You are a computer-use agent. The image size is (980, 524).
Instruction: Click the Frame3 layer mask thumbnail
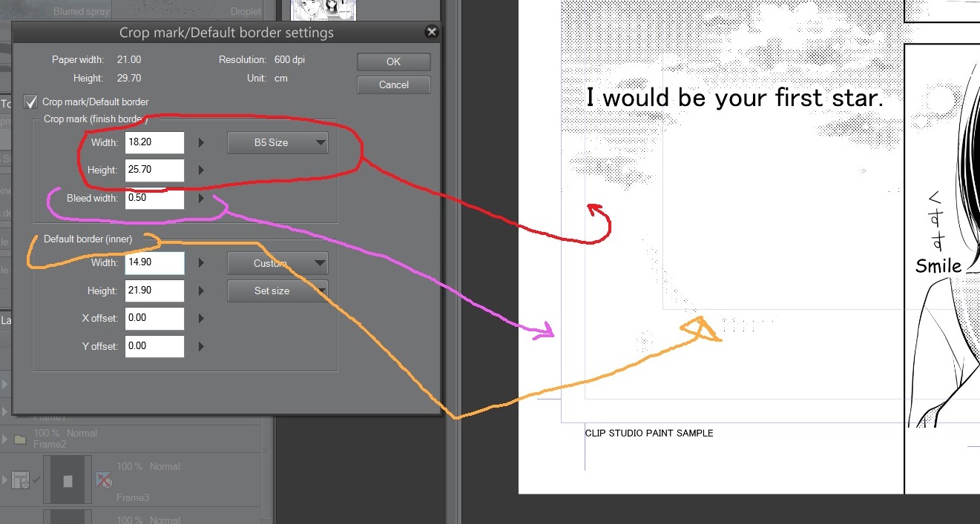pos(68,481)
